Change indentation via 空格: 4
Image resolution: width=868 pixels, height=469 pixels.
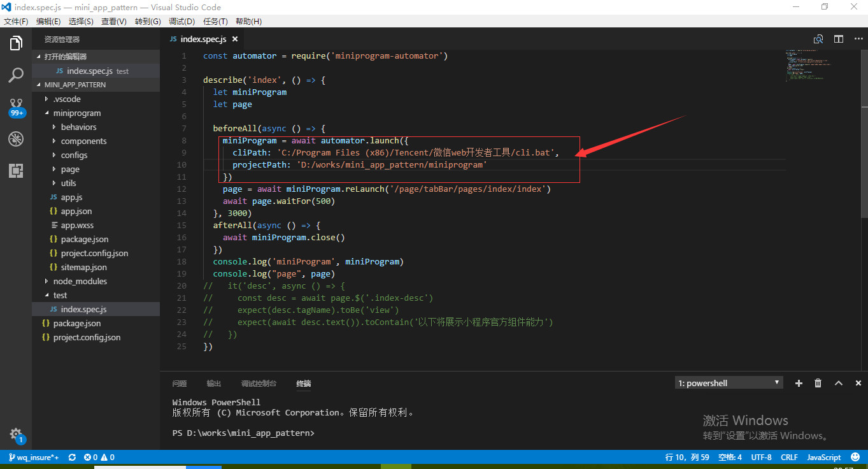click(x=730, y=457)
